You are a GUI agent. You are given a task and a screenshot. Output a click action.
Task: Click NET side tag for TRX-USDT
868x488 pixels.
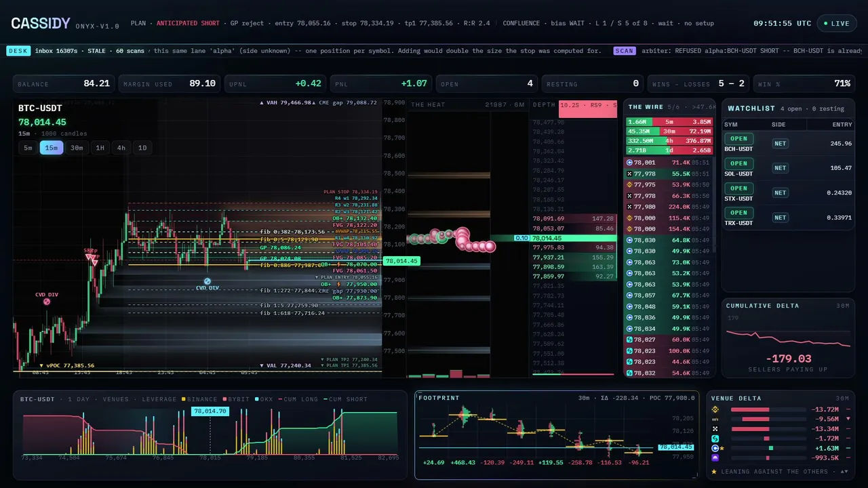coord(781,217)
